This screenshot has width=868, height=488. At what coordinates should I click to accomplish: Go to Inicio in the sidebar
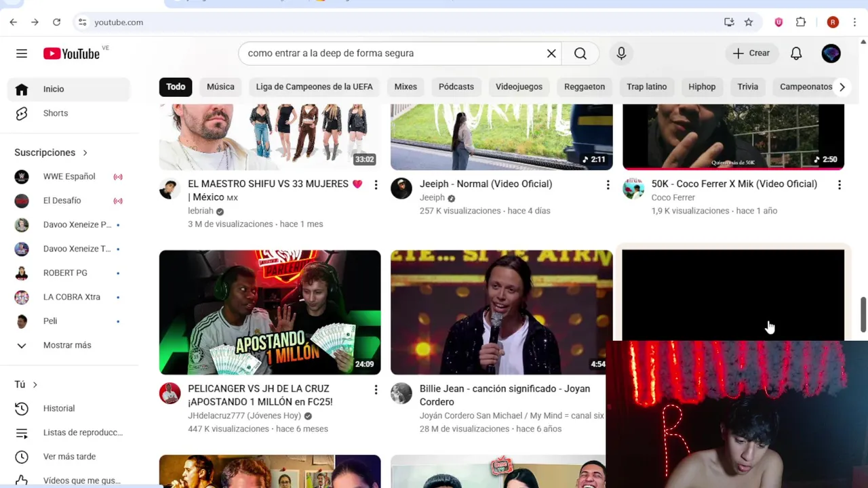click(69, 89)
